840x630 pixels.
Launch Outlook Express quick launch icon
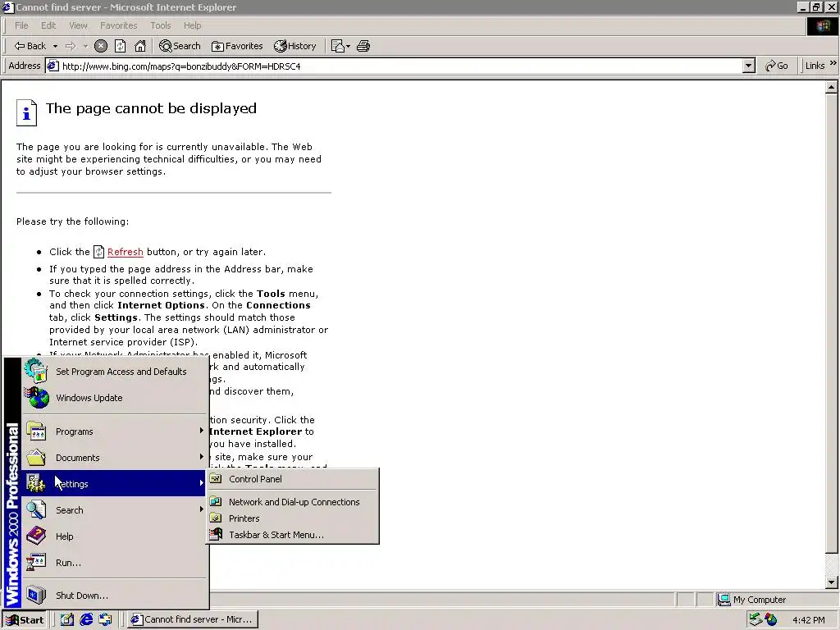[106, 620]
